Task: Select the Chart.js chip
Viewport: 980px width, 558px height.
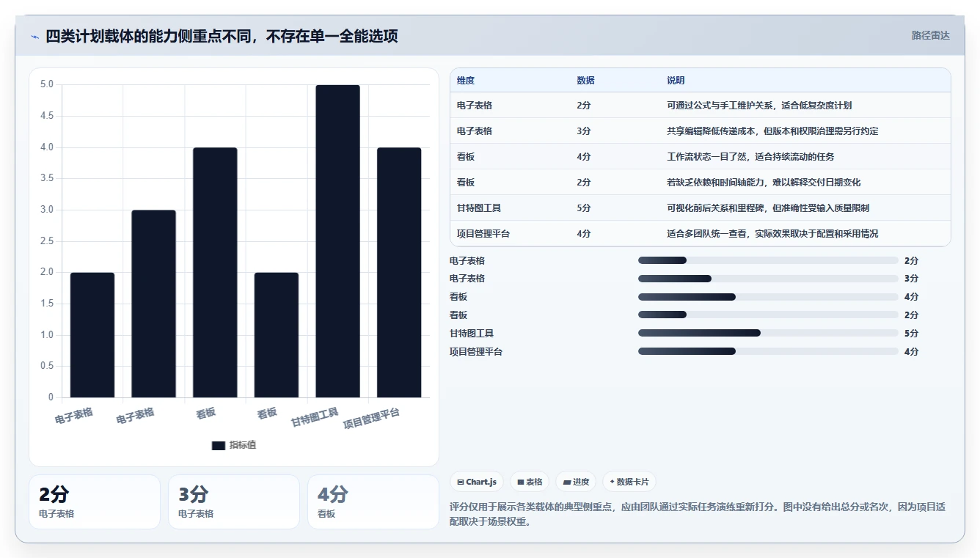Action: (x=477, y=482)
